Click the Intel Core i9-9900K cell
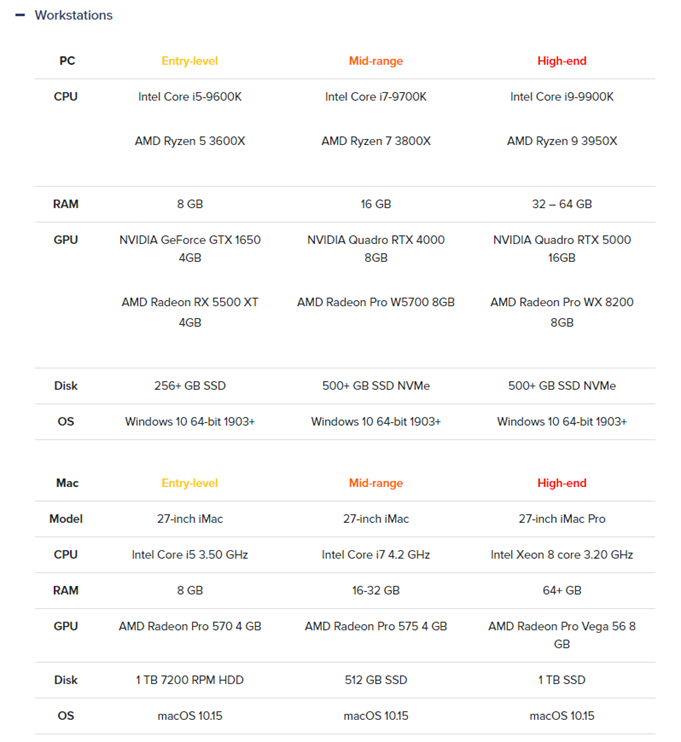The width and height of the screenshot is (681, 742). click(x=562, y=97)
